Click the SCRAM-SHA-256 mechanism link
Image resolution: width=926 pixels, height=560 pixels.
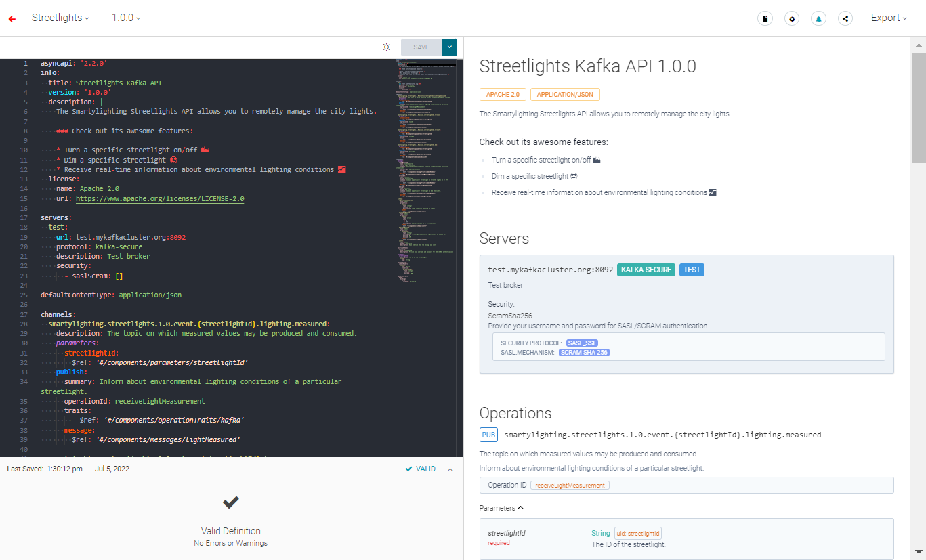coord(584,352)
